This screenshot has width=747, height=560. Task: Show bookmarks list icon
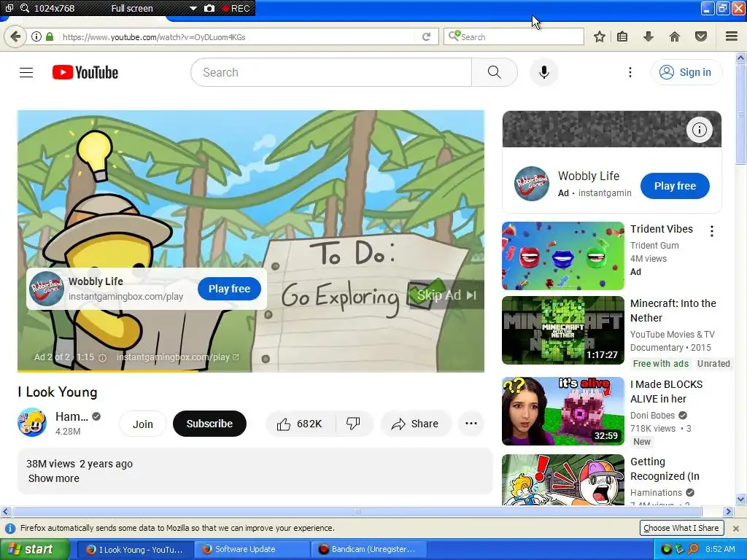pos(622,36)
